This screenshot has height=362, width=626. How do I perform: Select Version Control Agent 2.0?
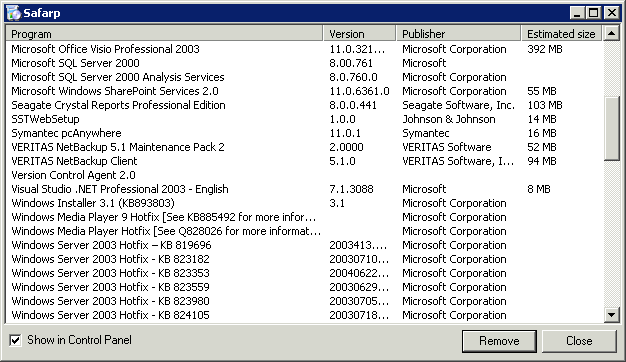(x=73, y=175)
